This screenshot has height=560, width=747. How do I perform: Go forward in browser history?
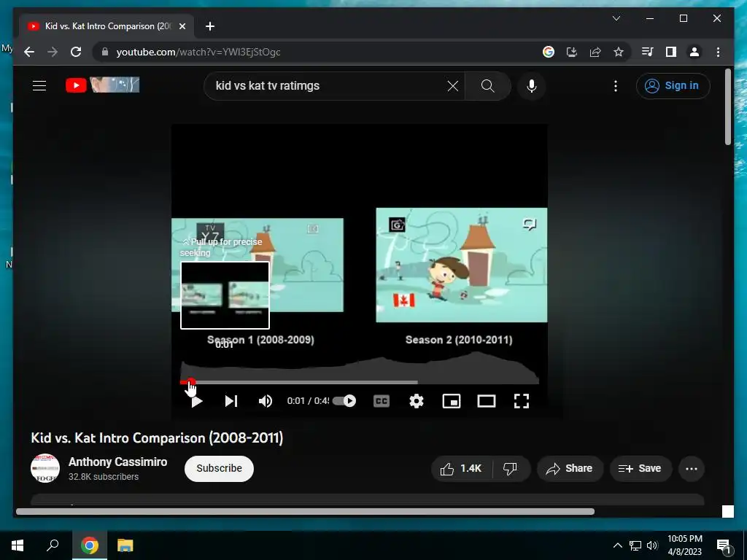click(x=53, y=52)
